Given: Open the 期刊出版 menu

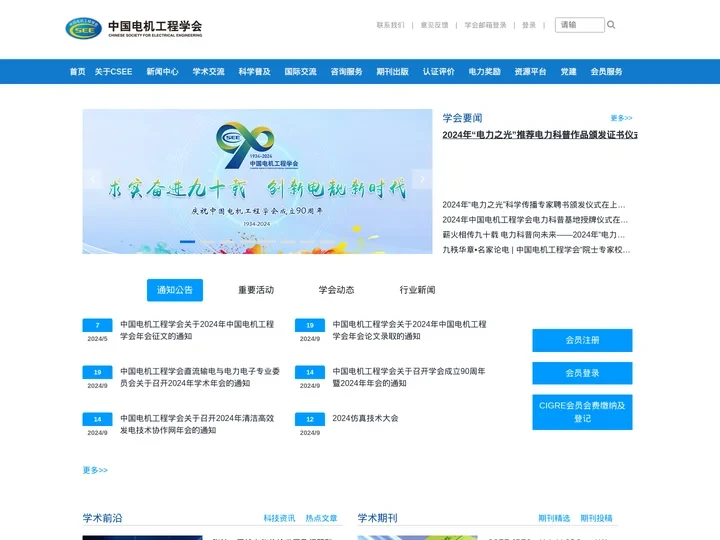Looking at the screenshot, I should [393, 72].
